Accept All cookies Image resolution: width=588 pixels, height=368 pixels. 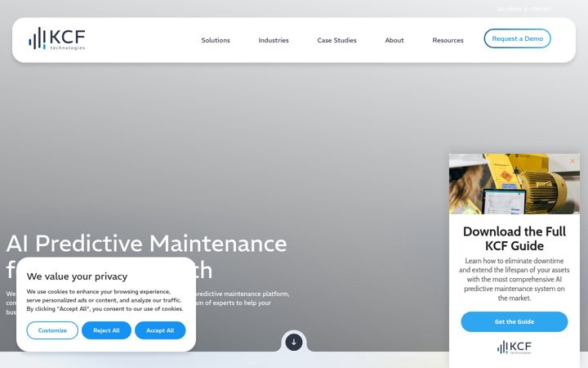click(x=160, y=330)
